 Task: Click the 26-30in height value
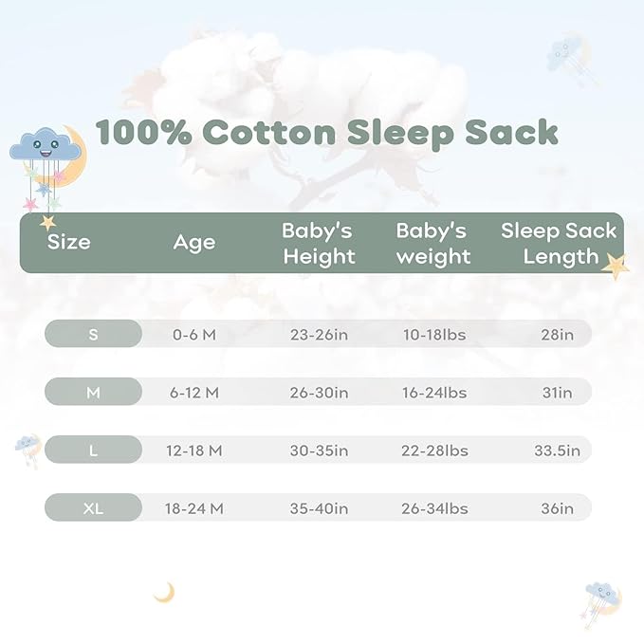[319, 392]
